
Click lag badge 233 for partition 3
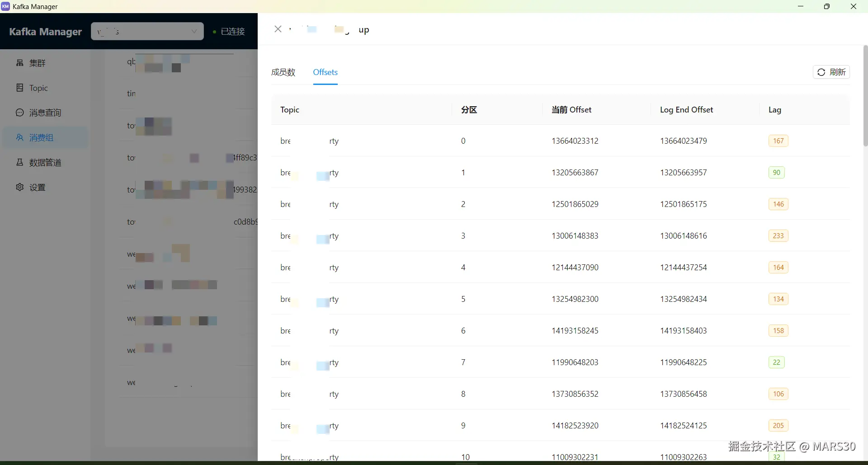[778, 236]
